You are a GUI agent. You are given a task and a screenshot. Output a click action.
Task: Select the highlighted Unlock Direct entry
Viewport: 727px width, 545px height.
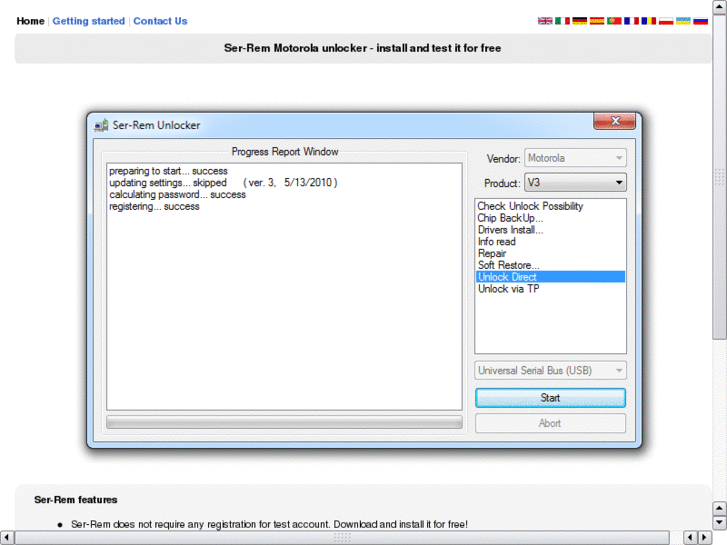click(550, 277)
